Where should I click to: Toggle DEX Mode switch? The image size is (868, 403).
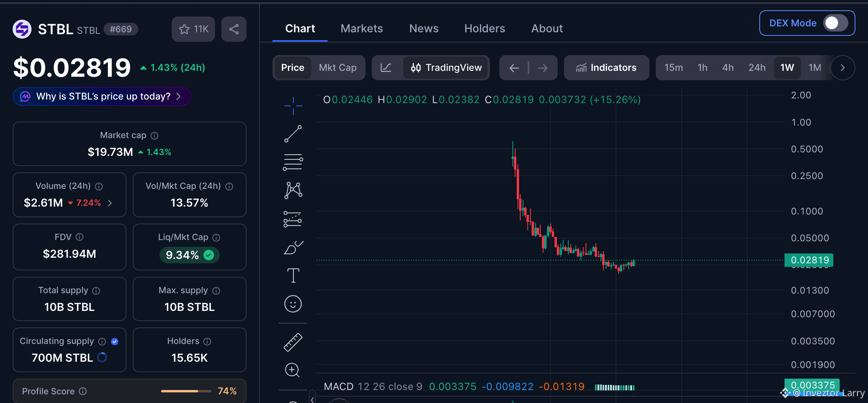(x=836, y=23)
